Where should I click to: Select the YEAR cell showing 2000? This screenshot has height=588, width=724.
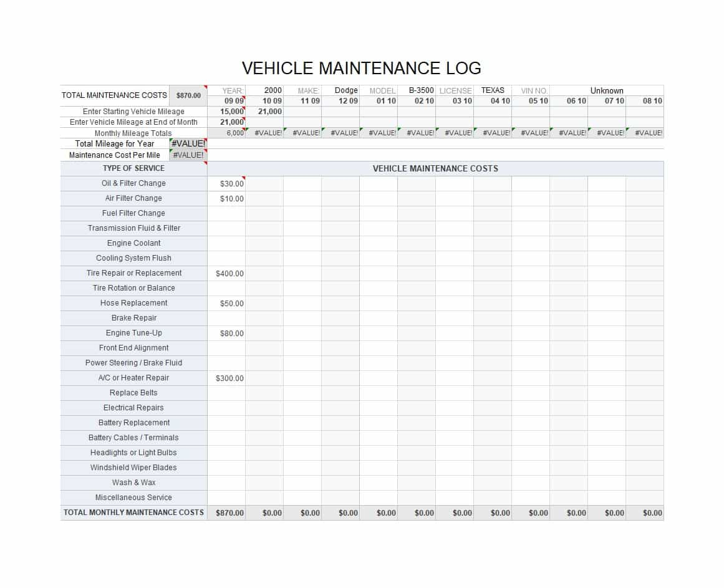[x=272, y=90]
